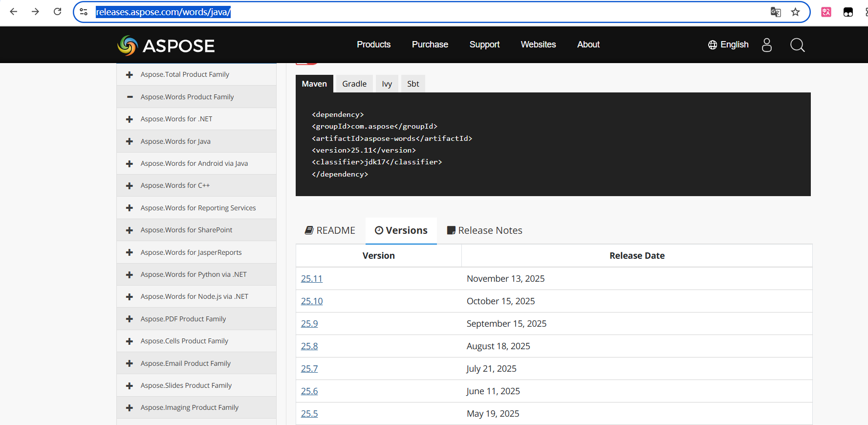Image resolution: width=868 pixels, height=425 pixels.
Task: Open version 25.10 link
Action: coord(312,301)
